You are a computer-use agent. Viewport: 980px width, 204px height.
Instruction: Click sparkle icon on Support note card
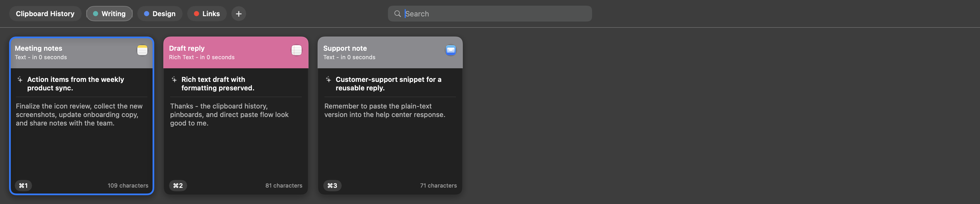328,79
